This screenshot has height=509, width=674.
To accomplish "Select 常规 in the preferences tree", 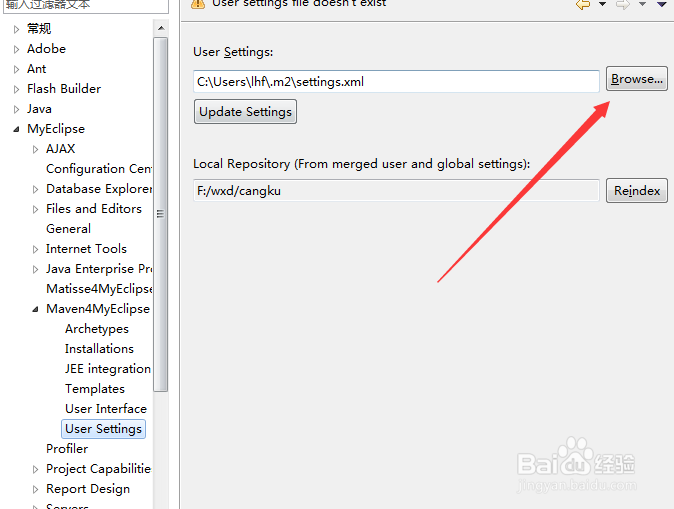I will pos(39,29).
